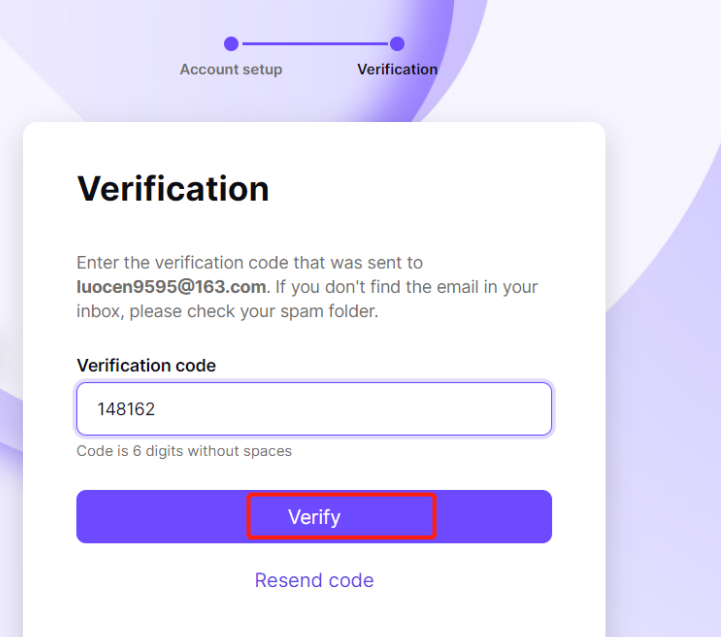Click the Account setup step circle
Viewport: 721px width, 637px height.
tap(231, 44)
